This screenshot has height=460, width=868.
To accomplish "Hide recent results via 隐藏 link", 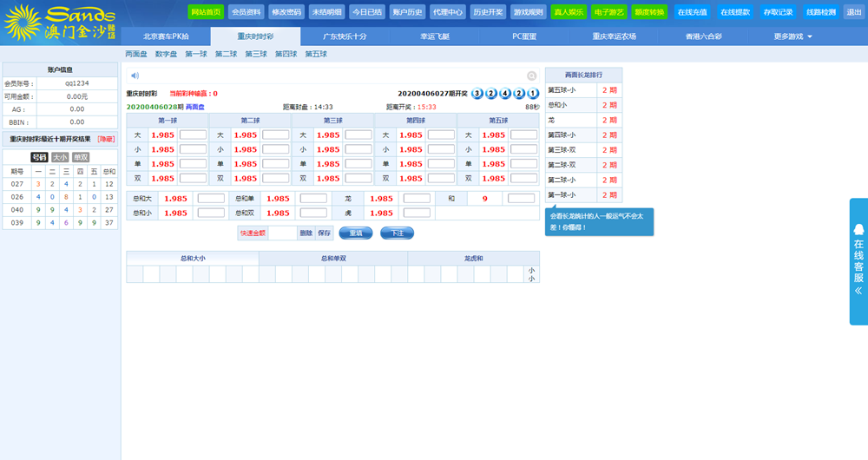I will coord(106,139).
